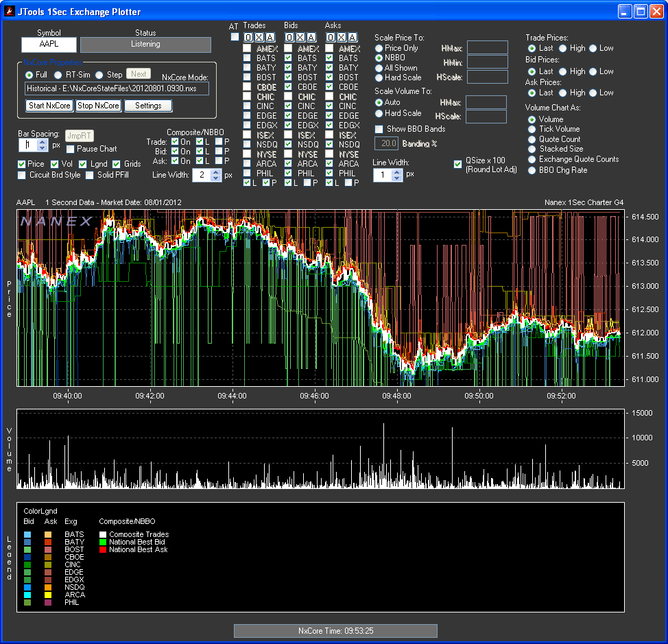The image size is (668, 644).
Task: Click the JmpRT button
Action: (x=80, y=136)
